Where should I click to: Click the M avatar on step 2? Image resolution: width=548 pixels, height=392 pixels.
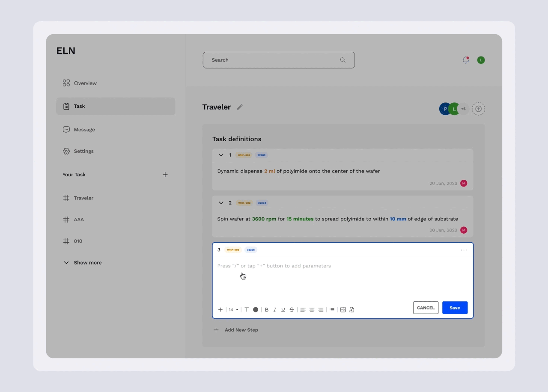tap(464, 230)
